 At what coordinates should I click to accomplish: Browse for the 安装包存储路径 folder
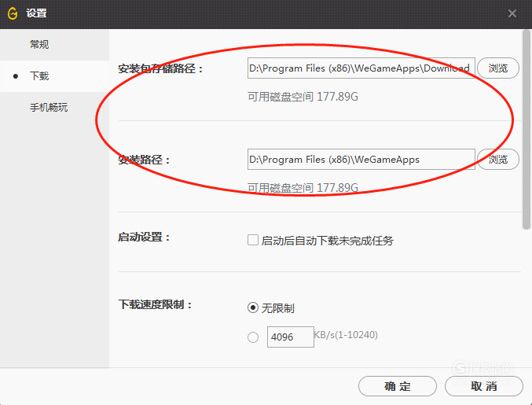pos(497,68)
